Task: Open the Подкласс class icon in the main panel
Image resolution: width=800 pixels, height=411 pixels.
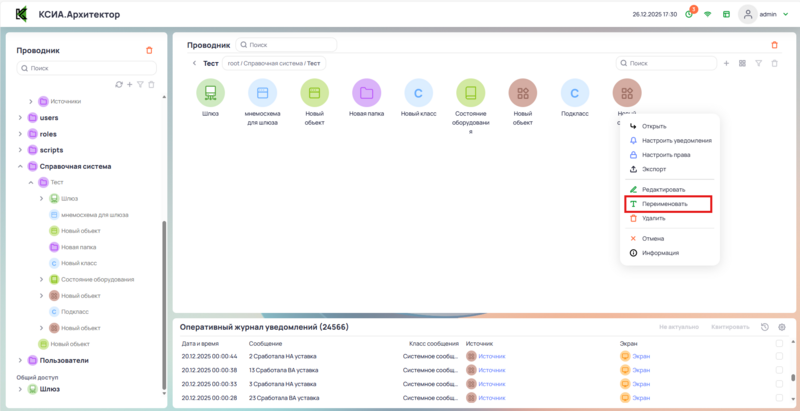Action: tap(574, 93)
